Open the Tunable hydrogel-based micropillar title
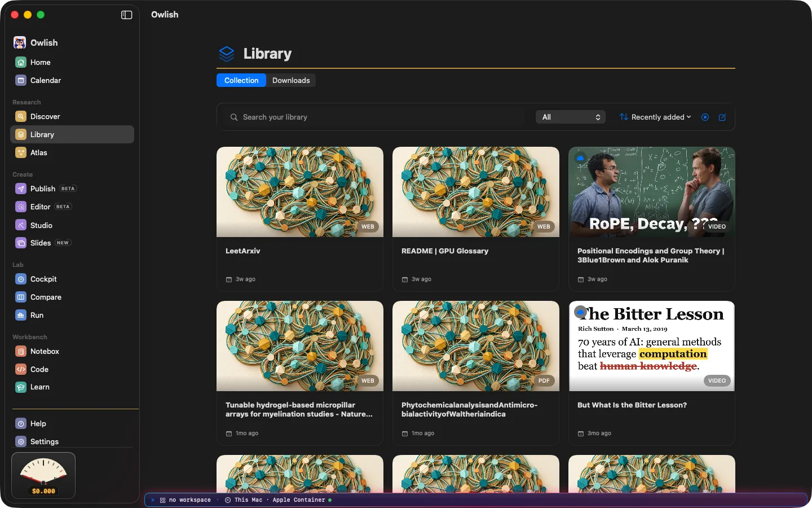812x508 pixels. click(x=299, y=409)
